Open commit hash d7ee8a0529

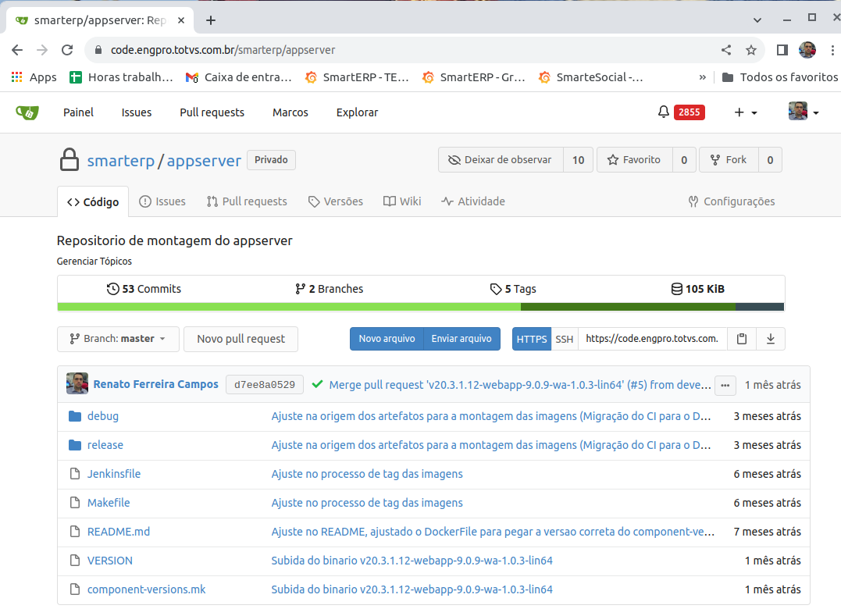tap(265, 385)
